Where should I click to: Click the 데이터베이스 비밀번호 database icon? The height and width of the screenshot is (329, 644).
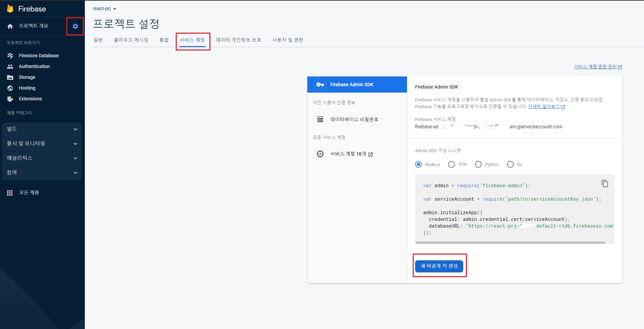coord(320,119)
